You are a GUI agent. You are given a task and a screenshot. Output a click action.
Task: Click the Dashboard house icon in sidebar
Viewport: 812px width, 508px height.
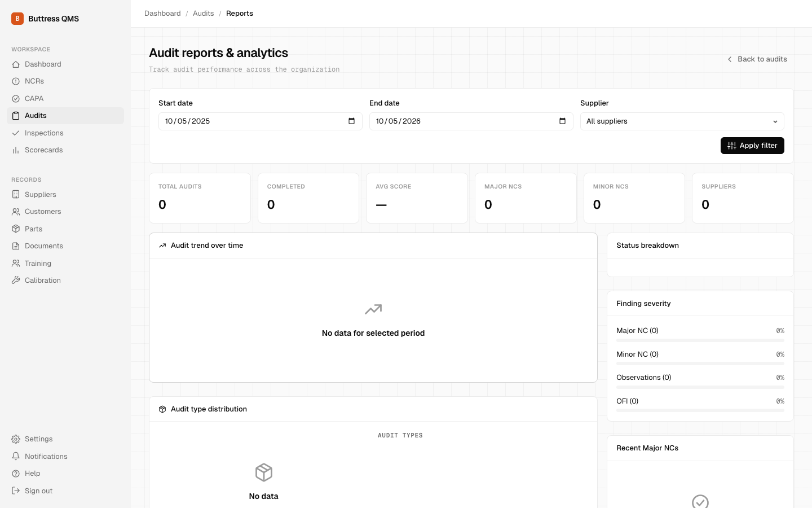pos(16,64)
